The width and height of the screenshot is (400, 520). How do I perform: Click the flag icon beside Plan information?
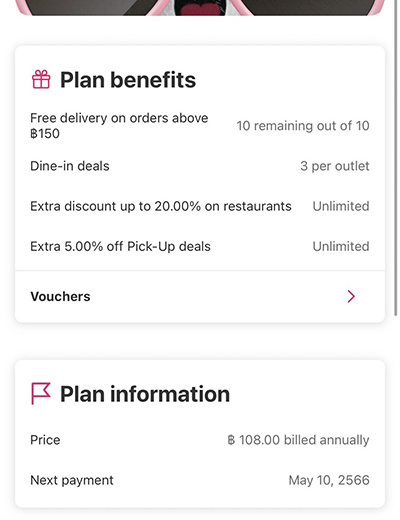(41, 393)
